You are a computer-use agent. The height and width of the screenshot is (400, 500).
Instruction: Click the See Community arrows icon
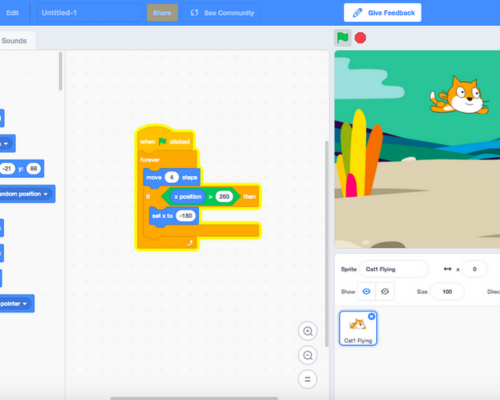point(194,13)
